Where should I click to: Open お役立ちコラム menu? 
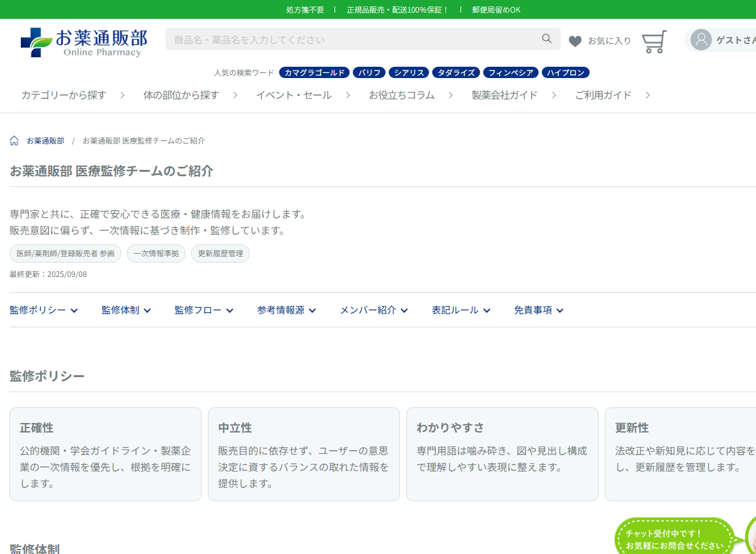pyautogui.click(x=402, y=95)
